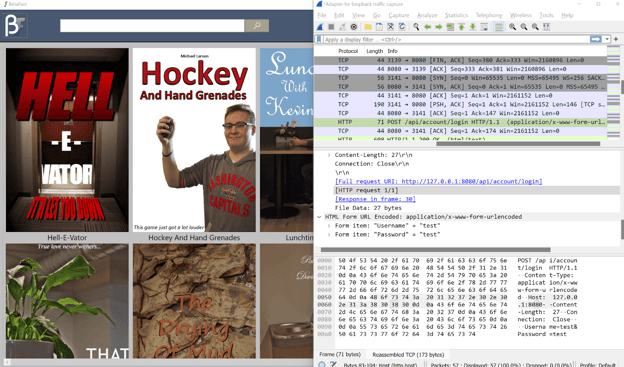This screenshot has height=367, width=624.
Task: Follow the Response in frame: 30 link
Action: (x=375, y=199)
